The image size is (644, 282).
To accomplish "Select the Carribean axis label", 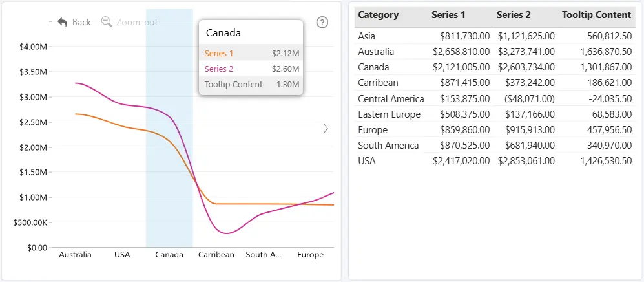I will click(x=216, y=255).
